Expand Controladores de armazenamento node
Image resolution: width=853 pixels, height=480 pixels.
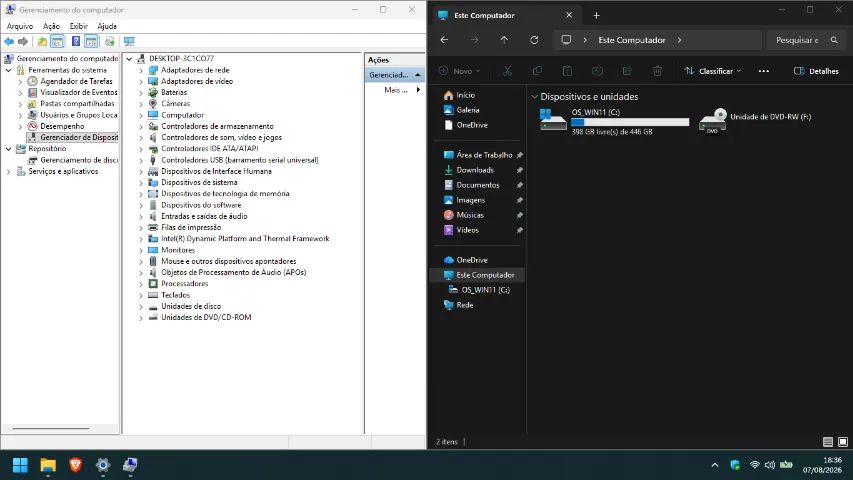coord(140,126)
